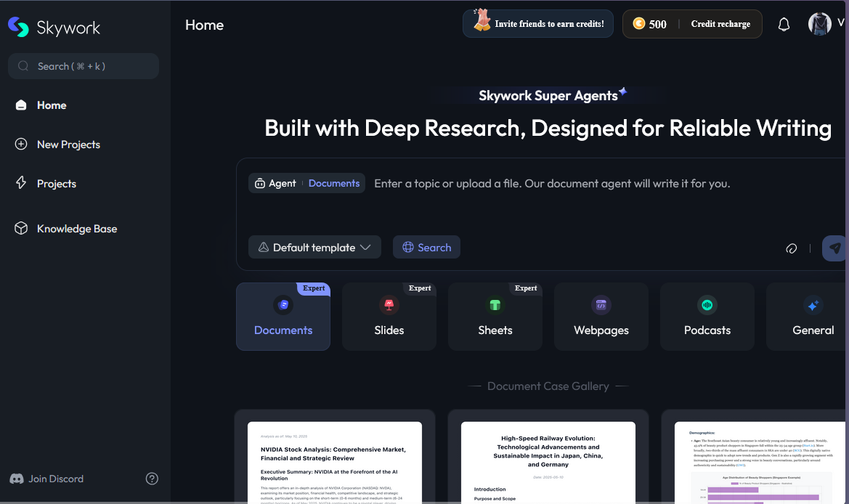Viewport: 849px width, 504px height.
Task: Click the gold credit coin icon
Action: [x=639, y=24]
